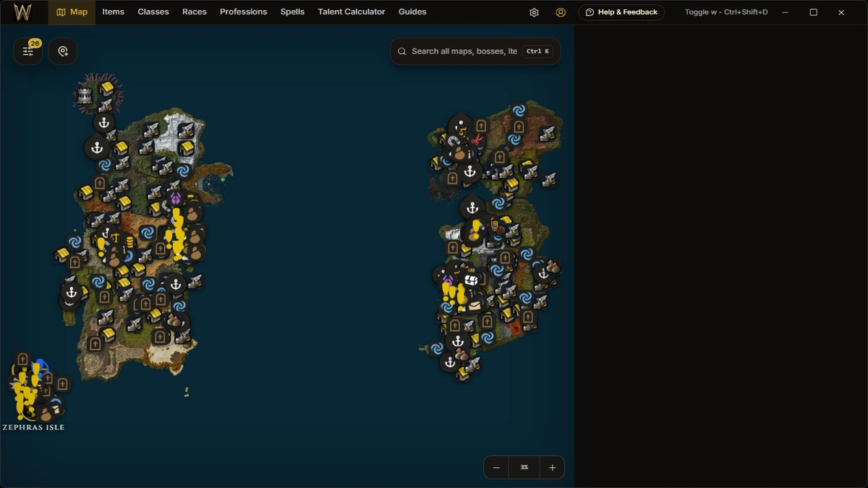Click the add map pin icon
Image resolution: width=868 pixels, height=488 pixels.
pos(63,51)
